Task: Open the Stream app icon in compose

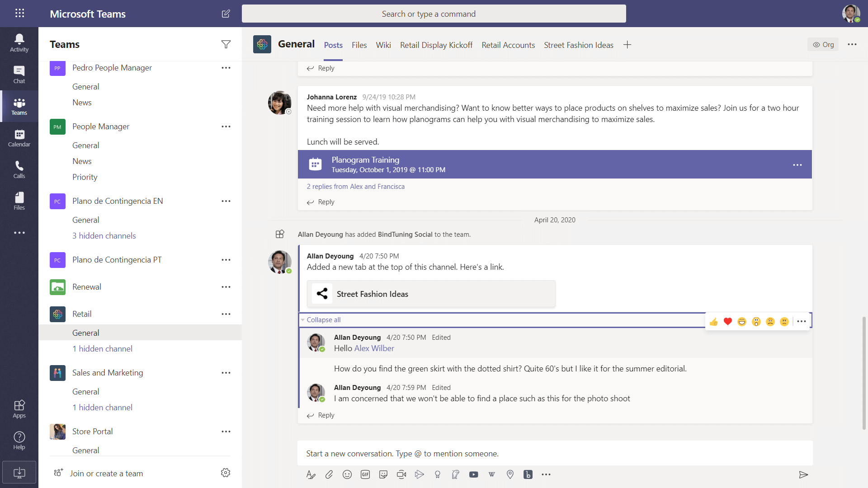Action: [420, 474]
